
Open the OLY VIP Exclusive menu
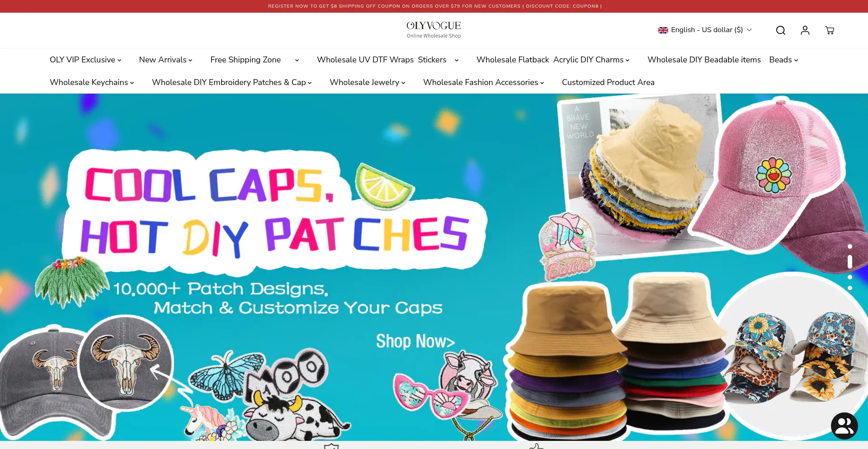click(x=85, y=60)
